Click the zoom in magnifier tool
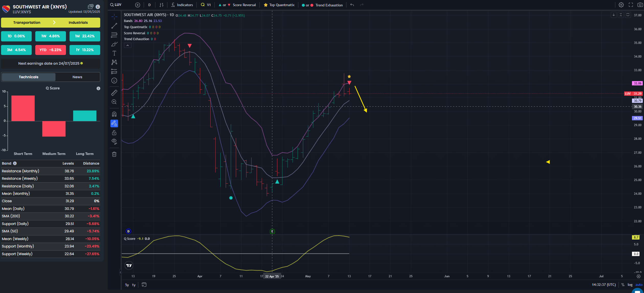 114,102
